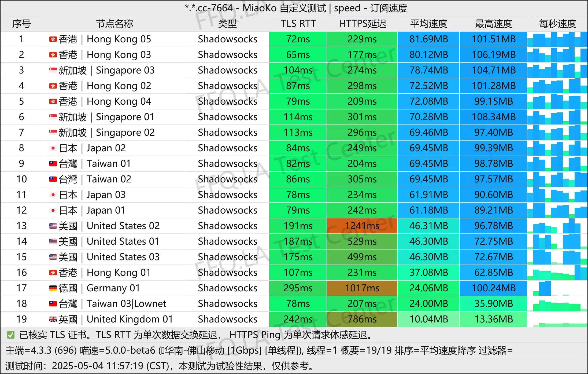588x374 pixels.
Task: Click the HTTPS延迟 column header
Action: point(363,24)
